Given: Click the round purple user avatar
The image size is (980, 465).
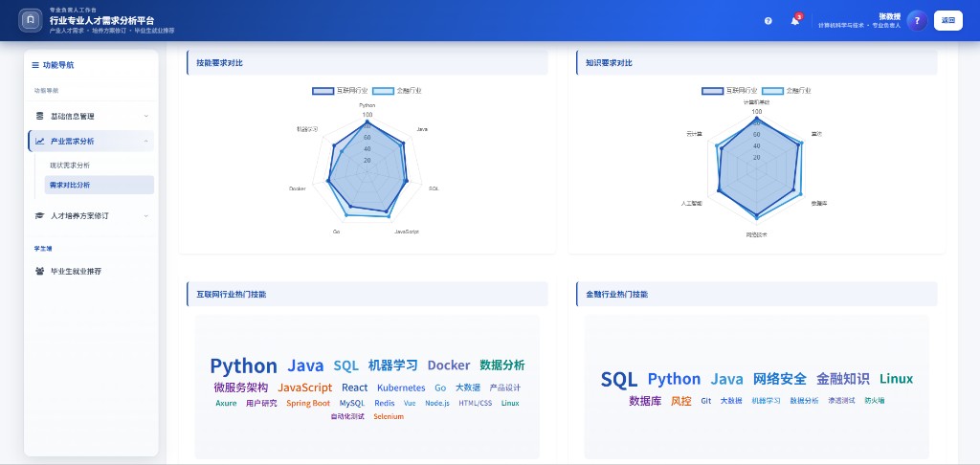Looking at the screenshot, I should 917,21.
